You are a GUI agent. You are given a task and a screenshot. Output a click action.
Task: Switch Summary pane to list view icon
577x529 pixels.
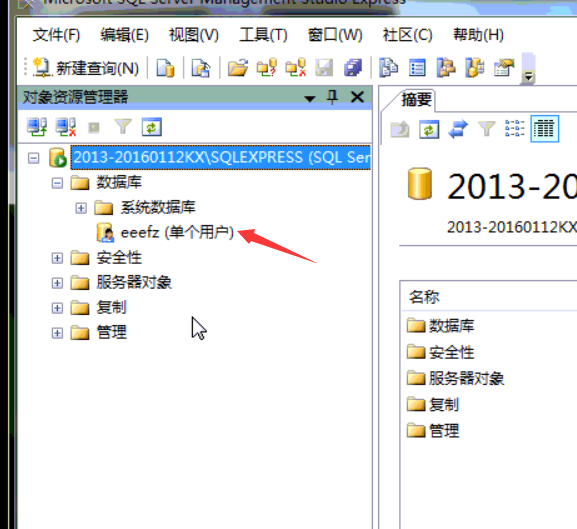(x=514, y=128)
